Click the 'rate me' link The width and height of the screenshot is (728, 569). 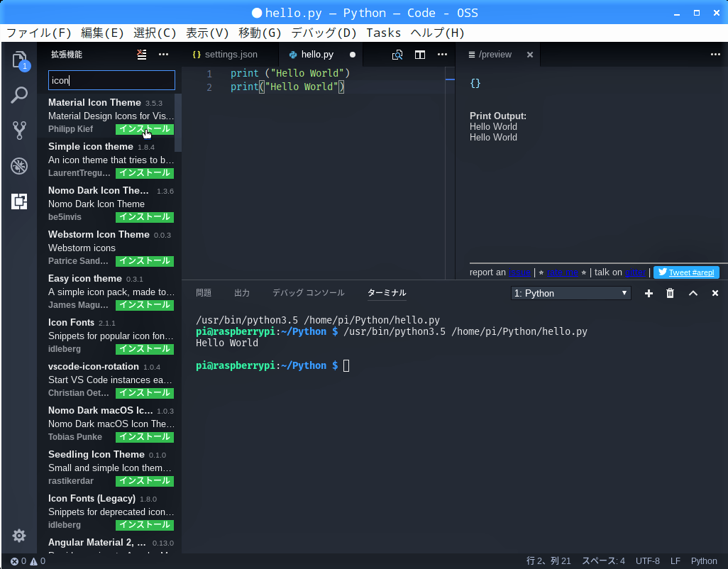pos(562,272)
